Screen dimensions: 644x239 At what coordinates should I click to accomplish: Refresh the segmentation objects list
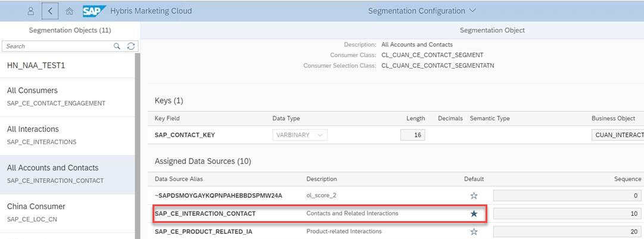click(131, 46)
